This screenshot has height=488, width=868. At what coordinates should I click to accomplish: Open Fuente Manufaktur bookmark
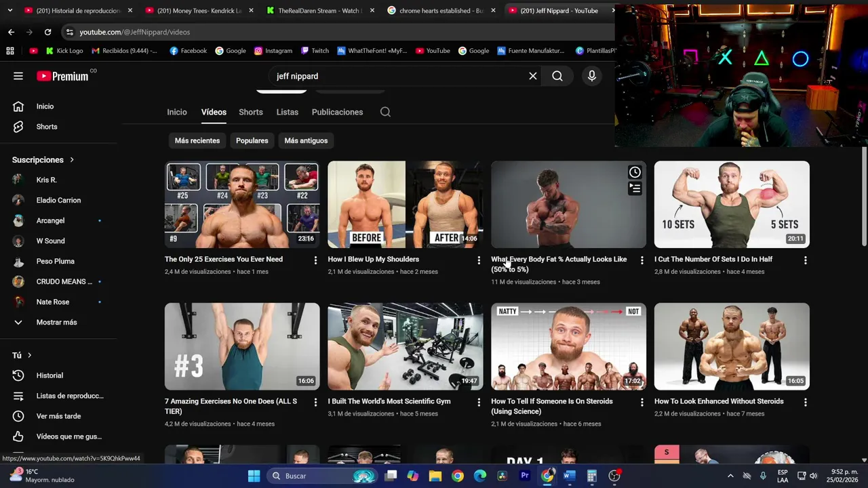[x=530, y=51]
